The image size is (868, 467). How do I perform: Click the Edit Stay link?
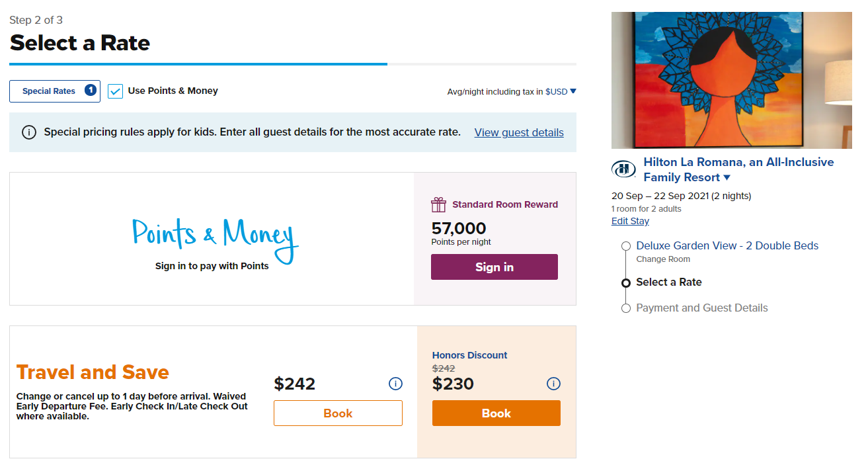629,220
